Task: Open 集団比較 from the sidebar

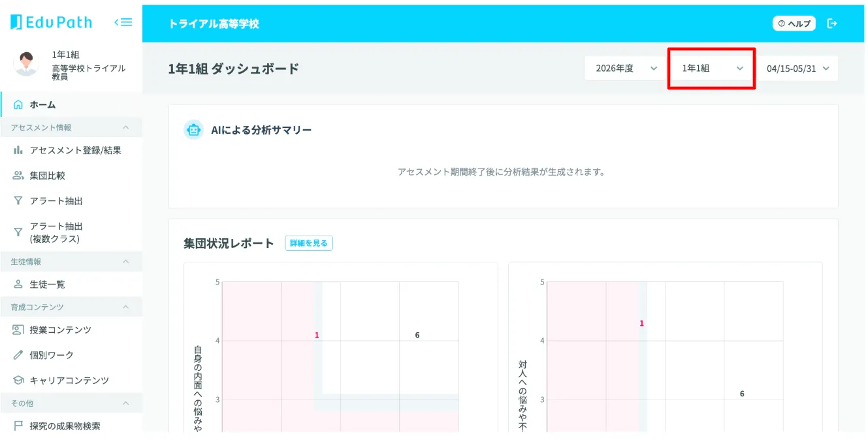Action: click(71, 176)
